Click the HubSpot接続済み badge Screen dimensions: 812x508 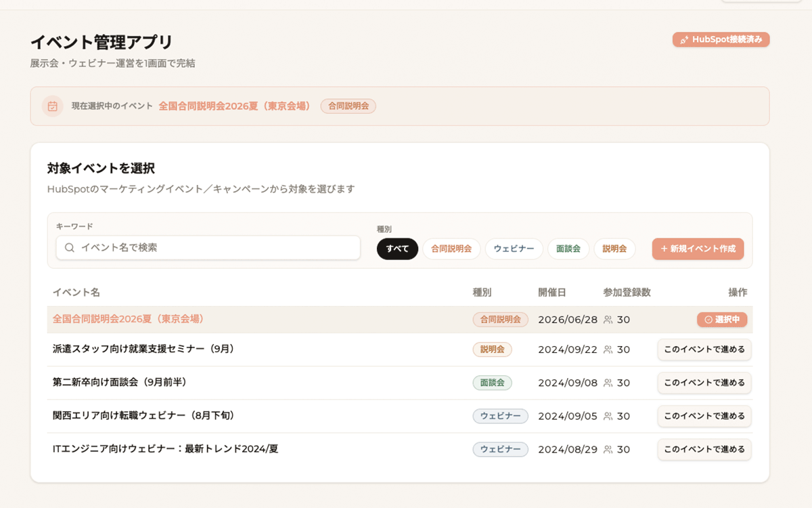click(x=721, y=39)
